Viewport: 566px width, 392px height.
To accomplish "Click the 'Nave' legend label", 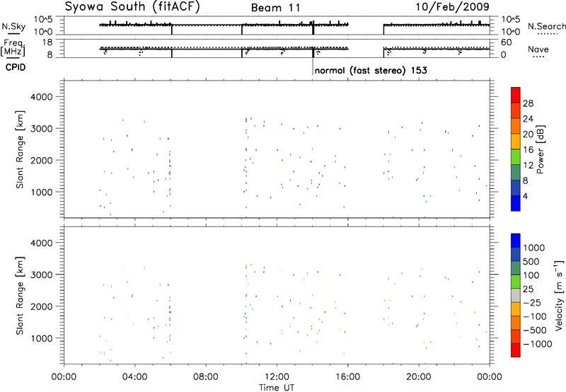I will click(x=538, y=49).
